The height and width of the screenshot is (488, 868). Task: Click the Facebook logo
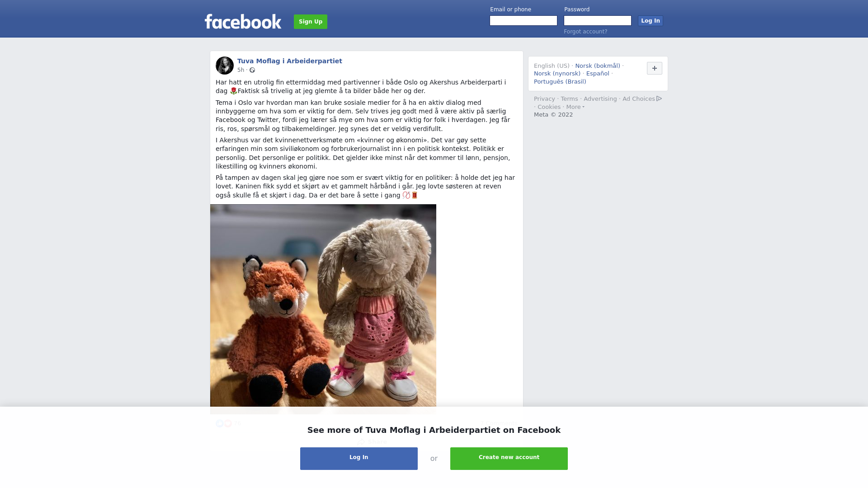point(243,22)
